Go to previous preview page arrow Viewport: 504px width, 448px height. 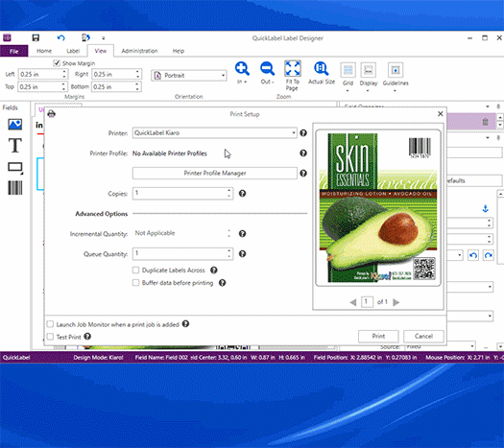pyautogui.click(x=353, y=302)
